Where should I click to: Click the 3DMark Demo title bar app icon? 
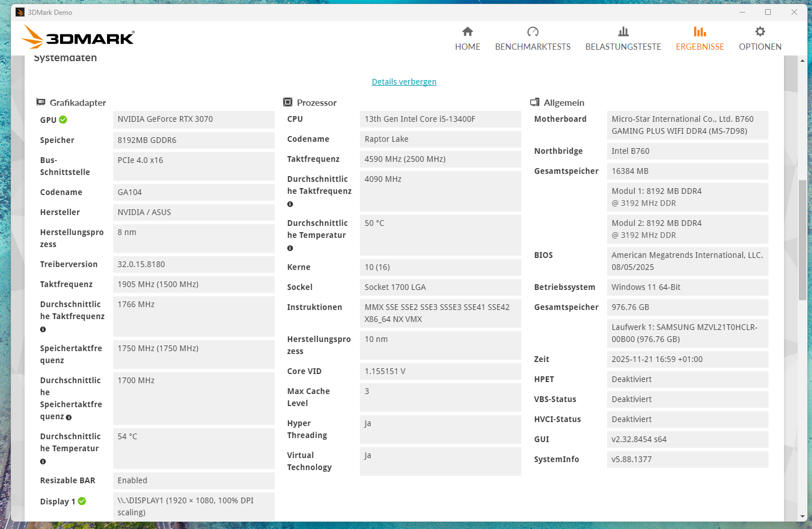click(x=20, y=12)
